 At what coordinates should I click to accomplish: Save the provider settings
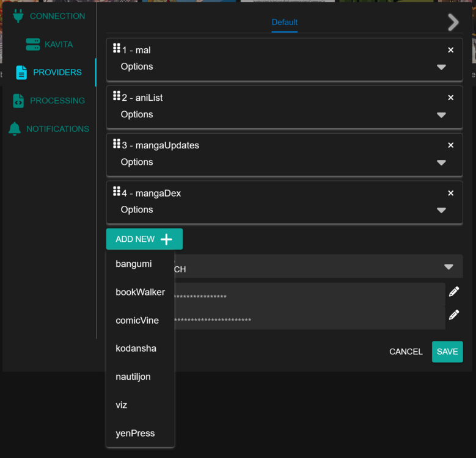[447, 352]
